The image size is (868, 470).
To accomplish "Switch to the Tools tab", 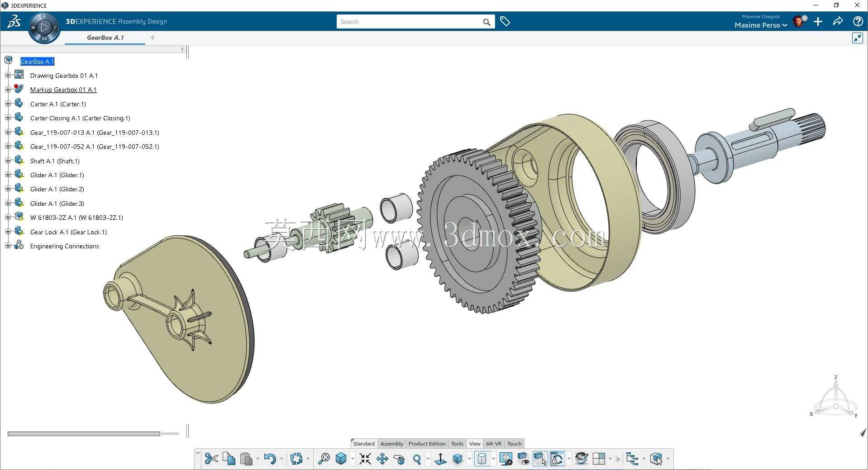I will pos(457,444).
